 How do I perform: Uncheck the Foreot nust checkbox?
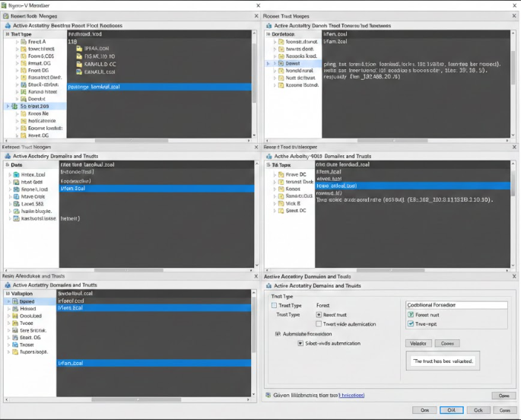pyautogui.click(x=411, y=315)
